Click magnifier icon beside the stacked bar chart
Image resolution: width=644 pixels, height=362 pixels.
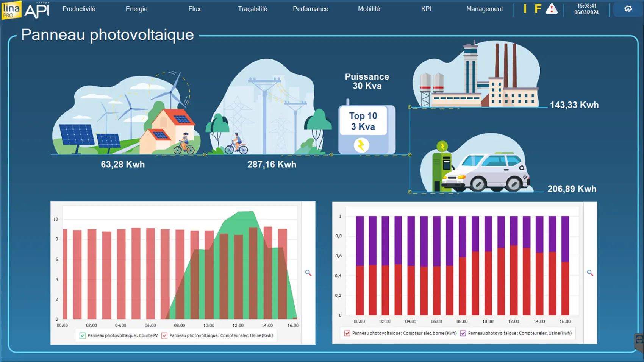590,273
